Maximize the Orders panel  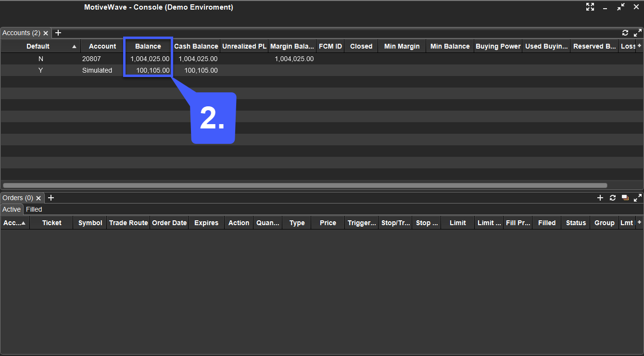tap(638, 198)
